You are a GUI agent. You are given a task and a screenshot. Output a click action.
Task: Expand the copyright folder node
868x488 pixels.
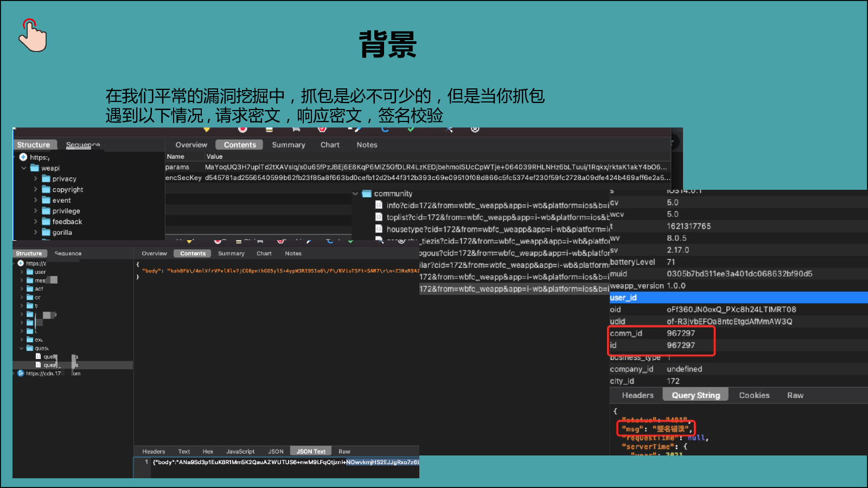36,189
